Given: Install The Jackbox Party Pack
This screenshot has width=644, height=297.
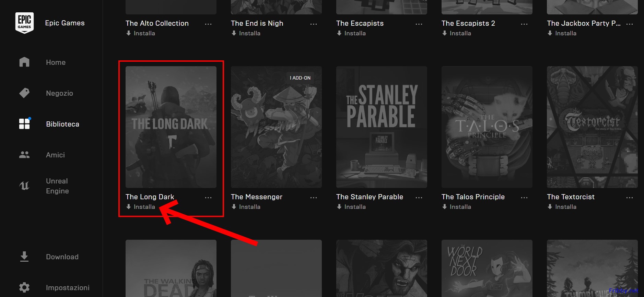Looking at the screenshot, I should [x=562, y=33].
